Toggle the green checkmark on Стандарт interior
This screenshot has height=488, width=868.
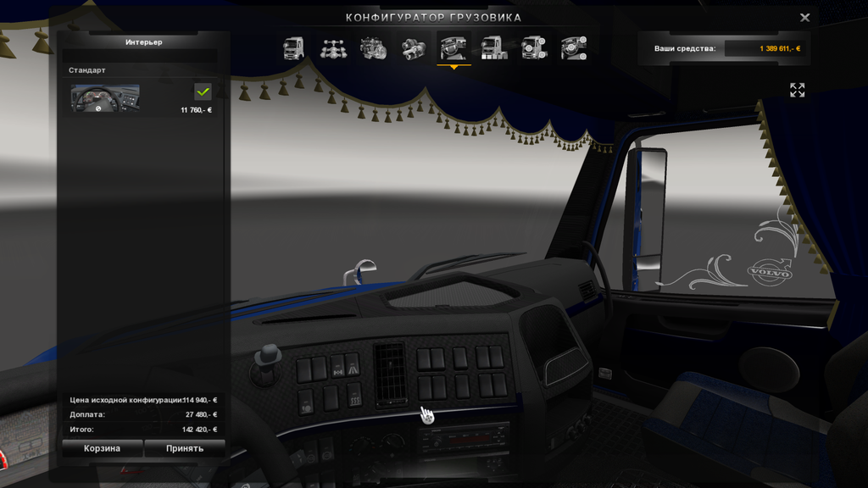(x=203, y=91)
